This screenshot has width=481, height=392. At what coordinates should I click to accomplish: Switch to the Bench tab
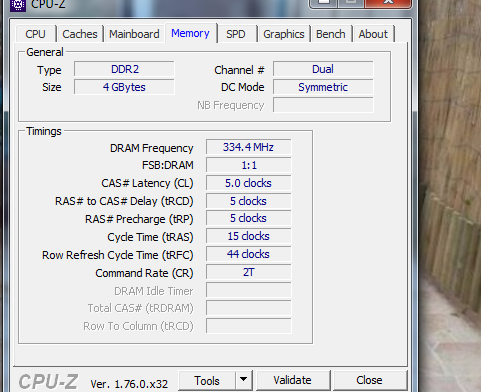pos(331,34)
